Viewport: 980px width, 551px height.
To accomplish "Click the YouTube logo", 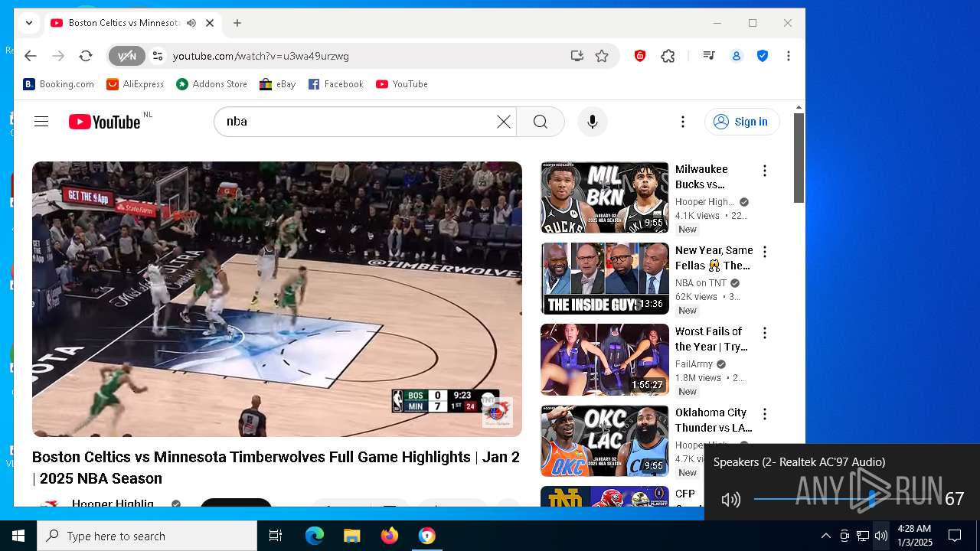I will pos(105,122).
